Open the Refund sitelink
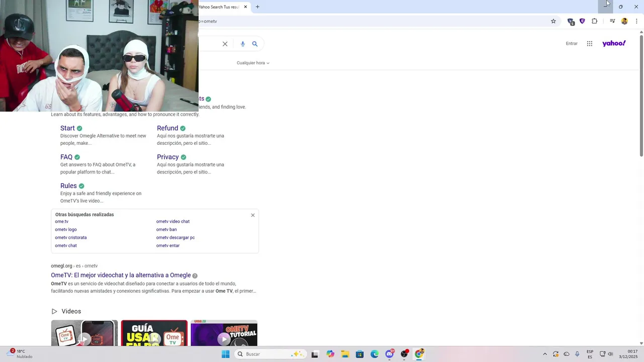Viewport: 644px width, 362px height. (168, 128)
